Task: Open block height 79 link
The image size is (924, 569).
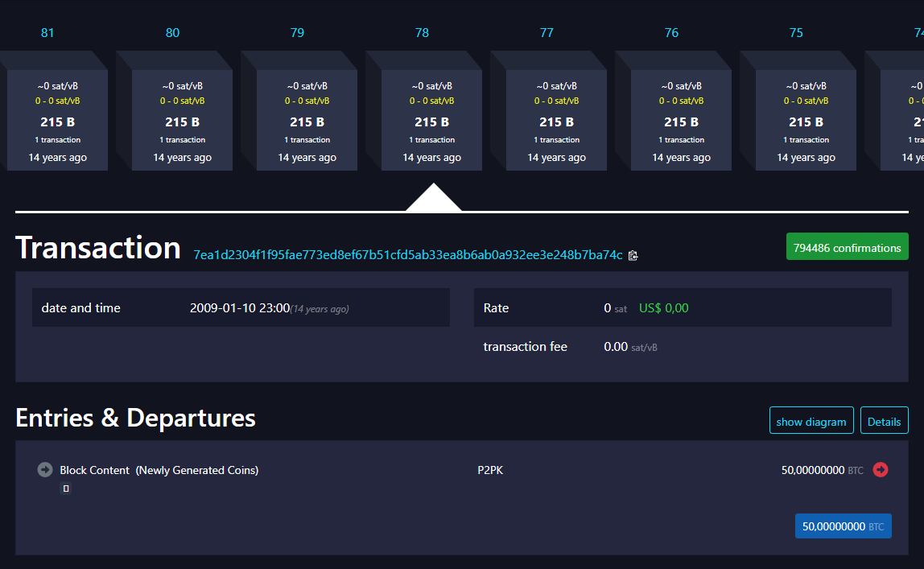Action: tap(297, 33)
